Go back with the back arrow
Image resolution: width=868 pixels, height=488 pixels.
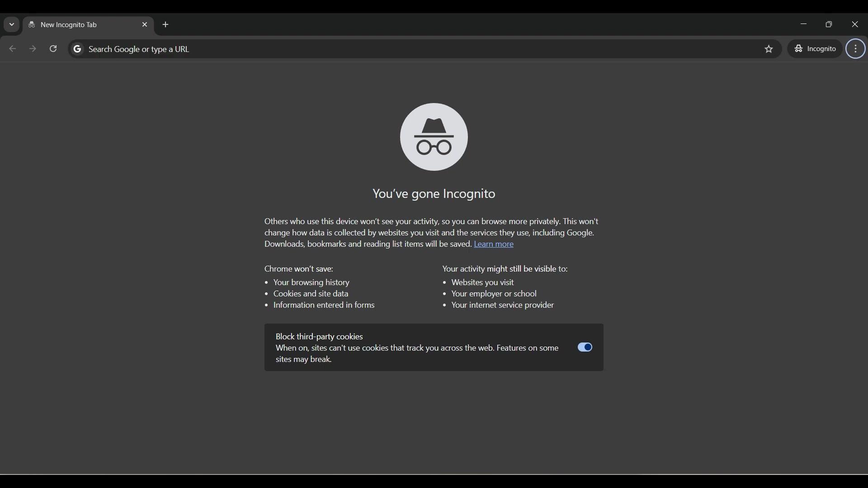point(13,49)
